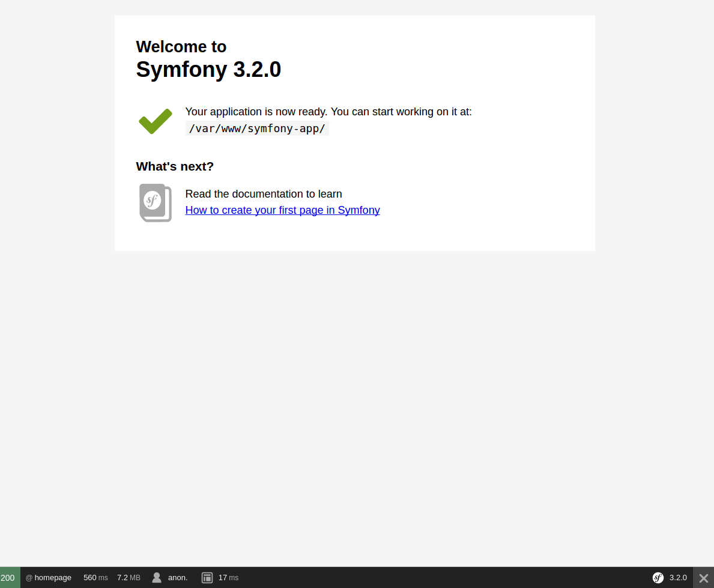The height and width of the screenshot is (588, 714).
Task: Click the green checkmark icon
Action: click(x=156, y=121)
